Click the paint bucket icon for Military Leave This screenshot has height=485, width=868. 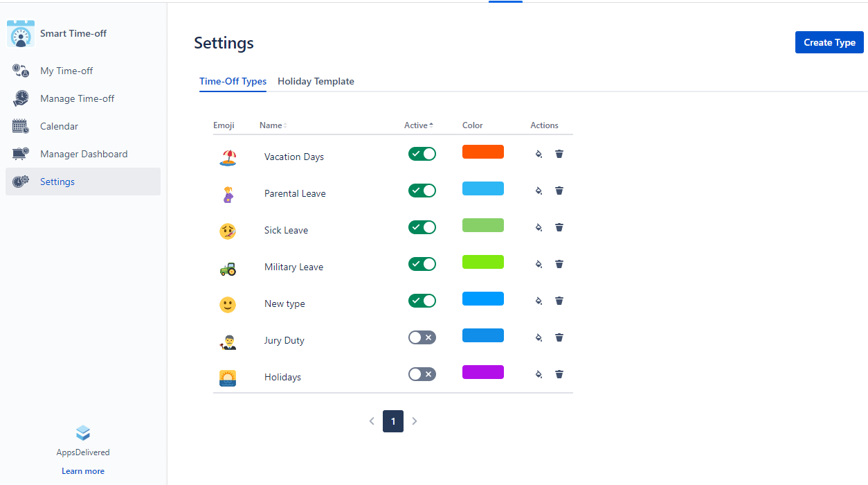click(x=539, y=264)
